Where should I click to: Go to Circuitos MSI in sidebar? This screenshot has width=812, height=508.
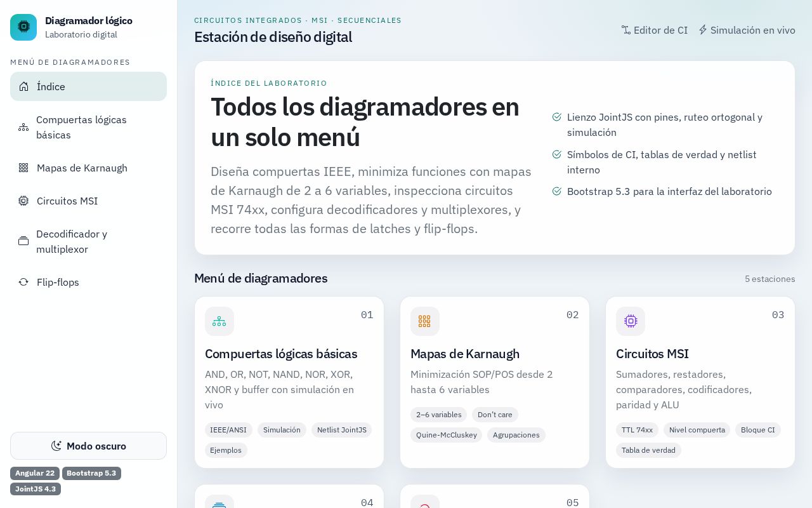(88, 201)
